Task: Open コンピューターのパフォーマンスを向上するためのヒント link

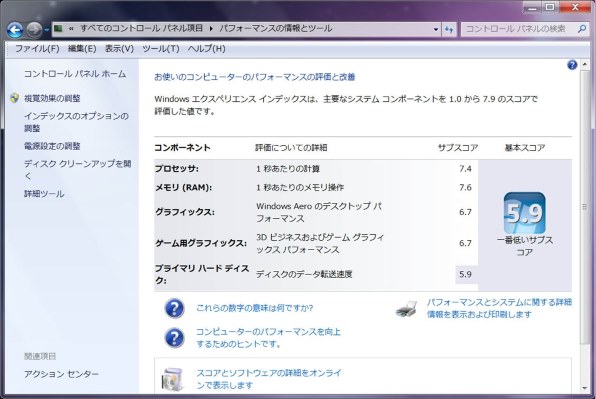Action: coord(268,338)
